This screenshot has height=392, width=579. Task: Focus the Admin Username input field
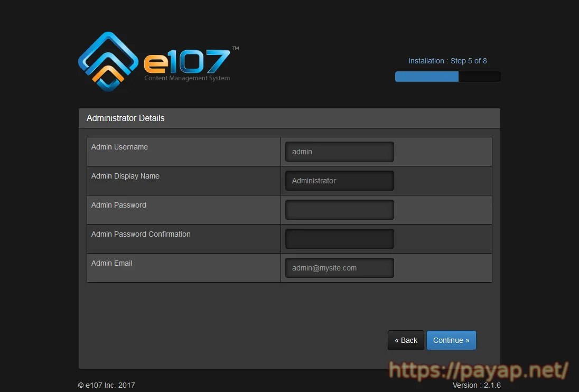[x=339, y=152]
